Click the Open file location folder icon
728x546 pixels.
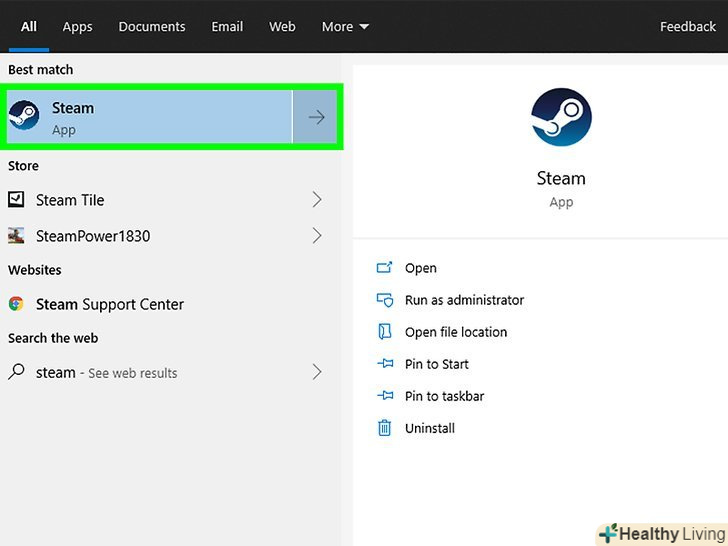coord(384,332)
